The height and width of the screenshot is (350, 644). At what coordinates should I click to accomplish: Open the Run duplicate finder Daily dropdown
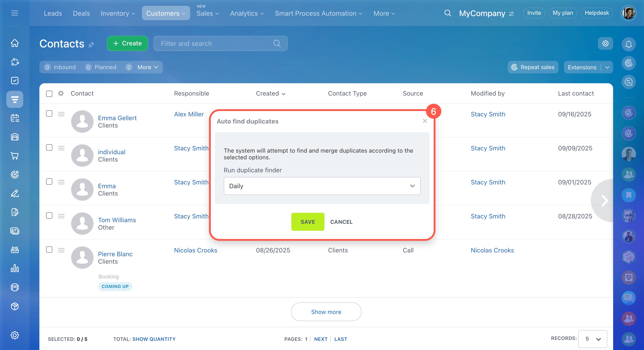(322, 186)
